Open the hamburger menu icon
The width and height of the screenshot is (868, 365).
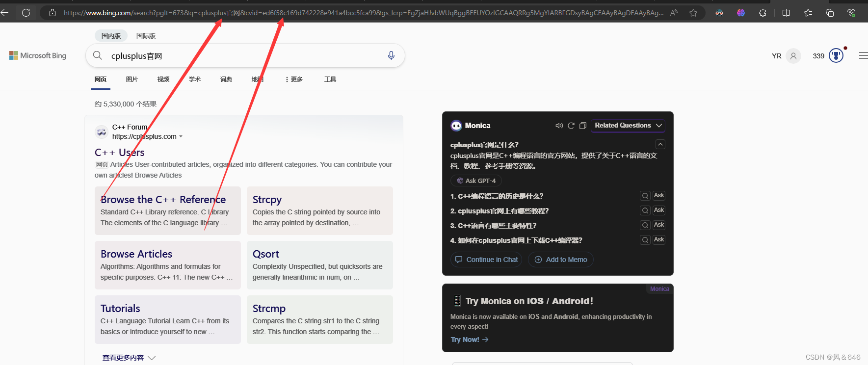[863, 56]
